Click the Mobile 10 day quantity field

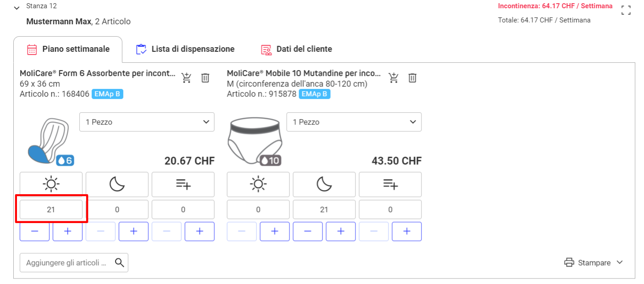click(x=258, y=209)
